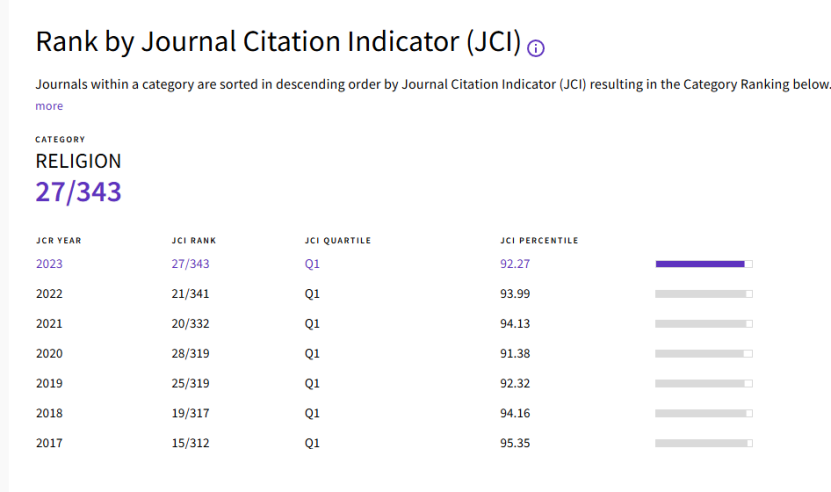Click the 95.35 percentile for 2017
Viewport: 831px width, 492px height.
[x=516, y=443]
